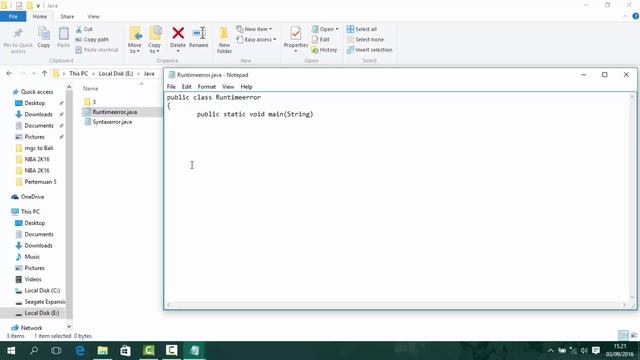The height and width of the screenshot is (360, 640).
Task: Open taskbar search
Action: click(x=34, y=351)
